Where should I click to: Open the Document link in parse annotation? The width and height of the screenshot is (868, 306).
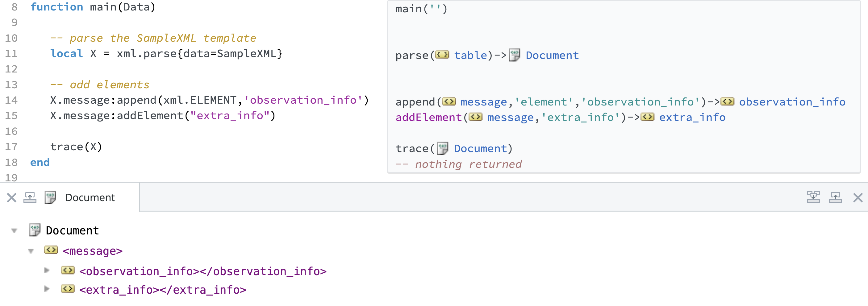click(x=552, y=55)
